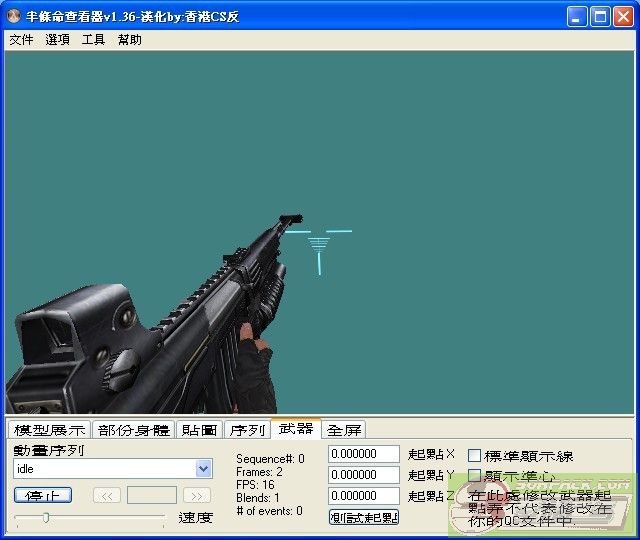Screen dimensions: 640x540
Task: Click the 起點Y origin input field
Action: [363, 475]
